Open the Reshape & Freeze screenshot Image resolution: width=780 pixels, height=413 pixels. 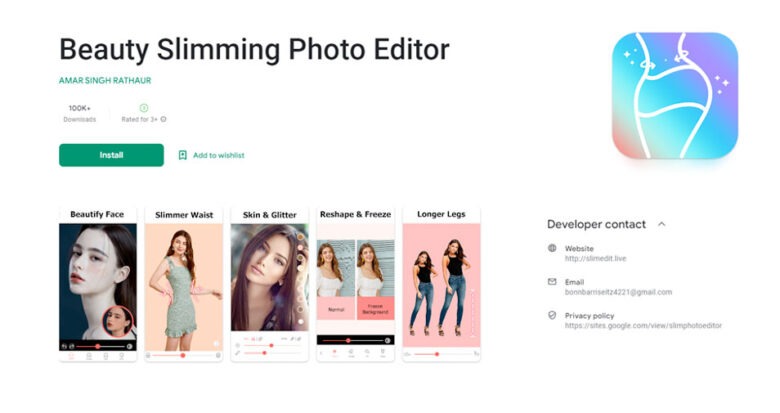coord(356,284)
